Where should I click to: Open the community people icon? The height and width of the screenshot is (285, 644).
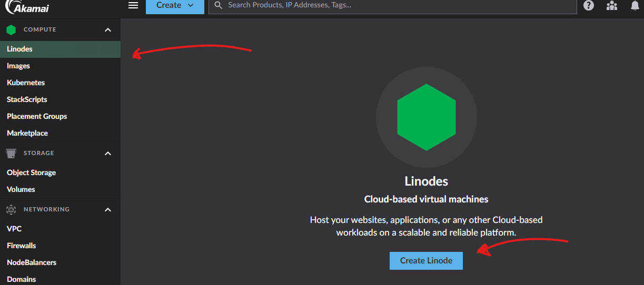click(611, 6)
